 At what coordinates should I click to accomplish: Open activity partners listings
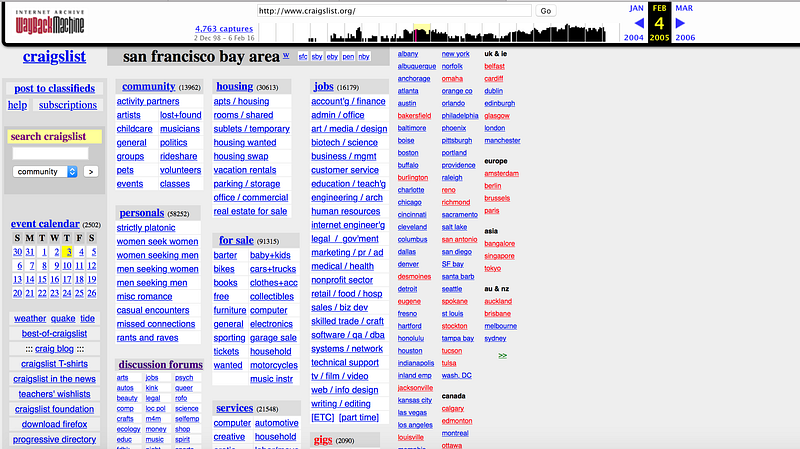point(148,102)
